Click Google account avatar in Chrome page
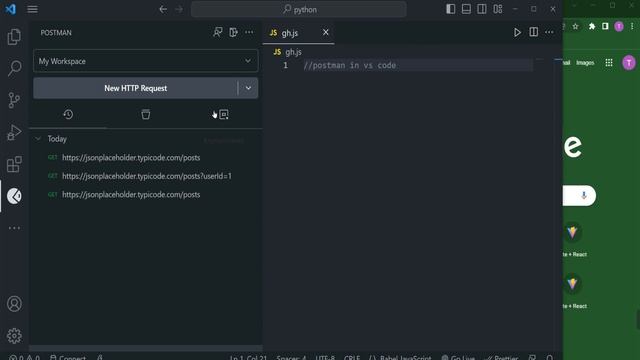The width and height of the screenshot is (640, 360). point(629,62)
